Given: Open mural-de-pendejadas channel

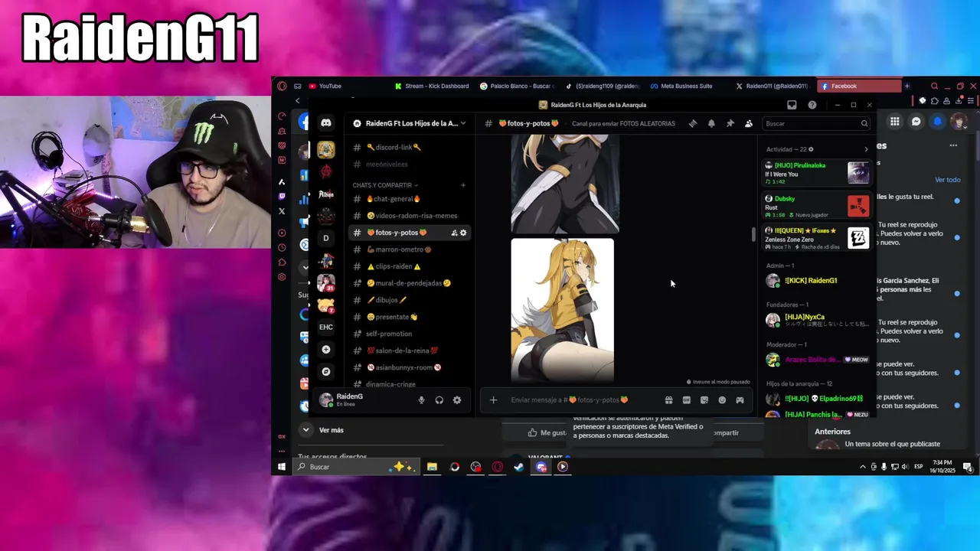Looking at the screenshot, I should point(410,283).
